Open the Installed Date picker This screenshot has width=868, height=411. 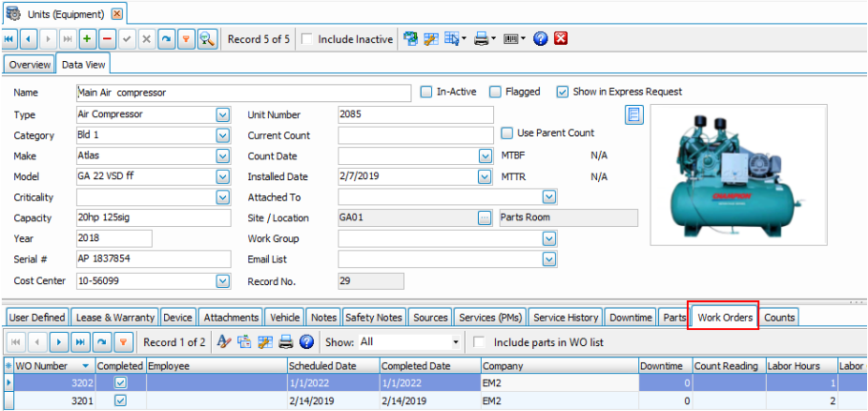pyautogui.click(x=485, y=177)
